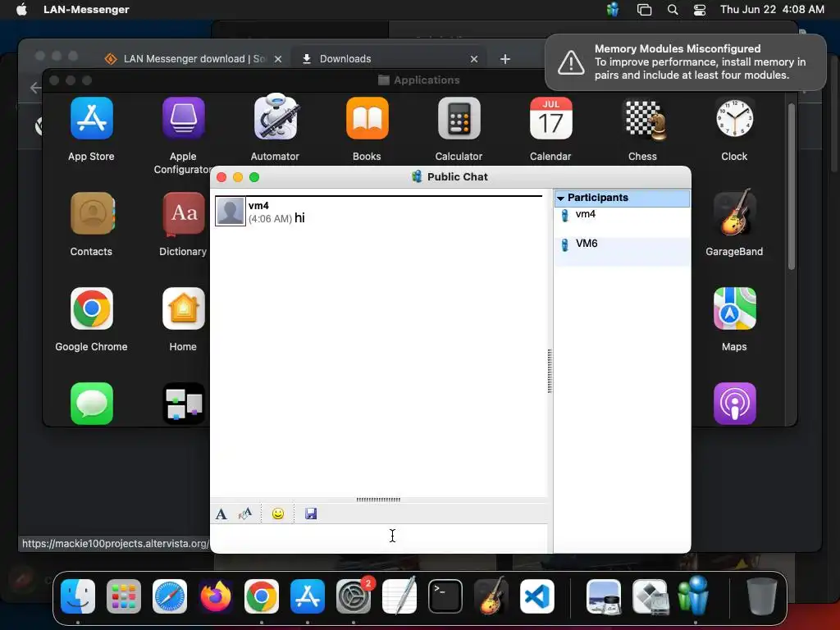Open LAN Messenger from the Dock
Image resolution: width=840 pixels, height=630 pixels.
coord(695,596)
